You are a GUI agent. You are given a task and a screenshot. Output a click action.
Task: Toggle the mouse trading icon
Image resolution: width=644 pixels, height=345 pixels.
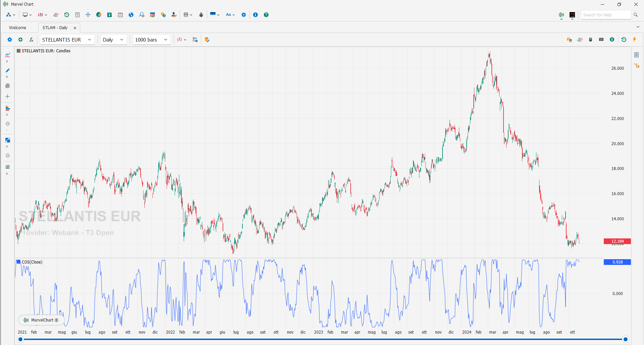tap(591, 40)
